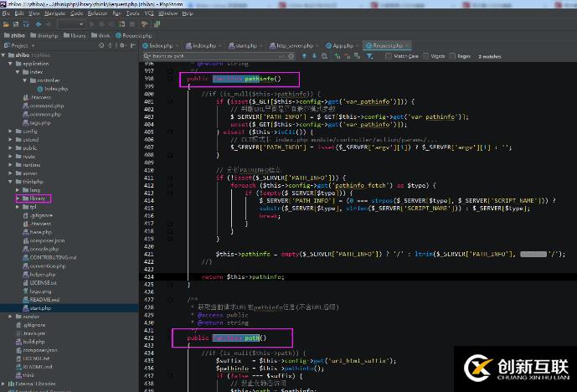Expand the extend folder in tree

pos(11,140)
